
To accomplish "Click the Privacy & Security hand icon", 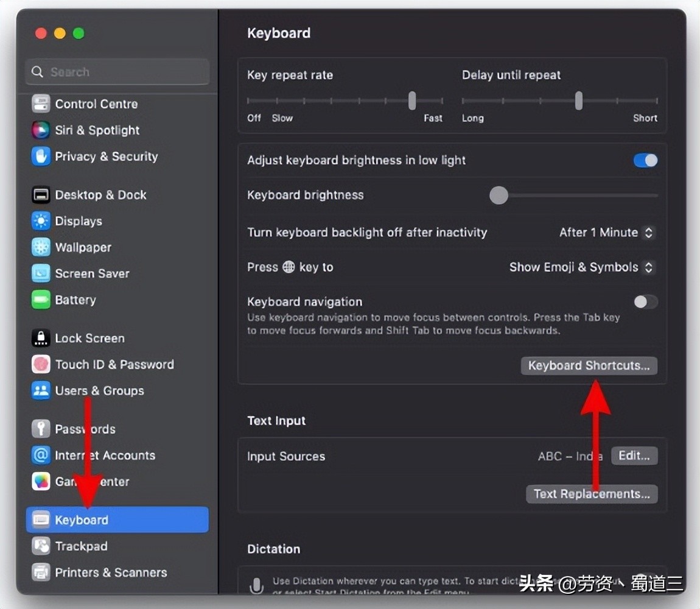I will coord(41,157).
